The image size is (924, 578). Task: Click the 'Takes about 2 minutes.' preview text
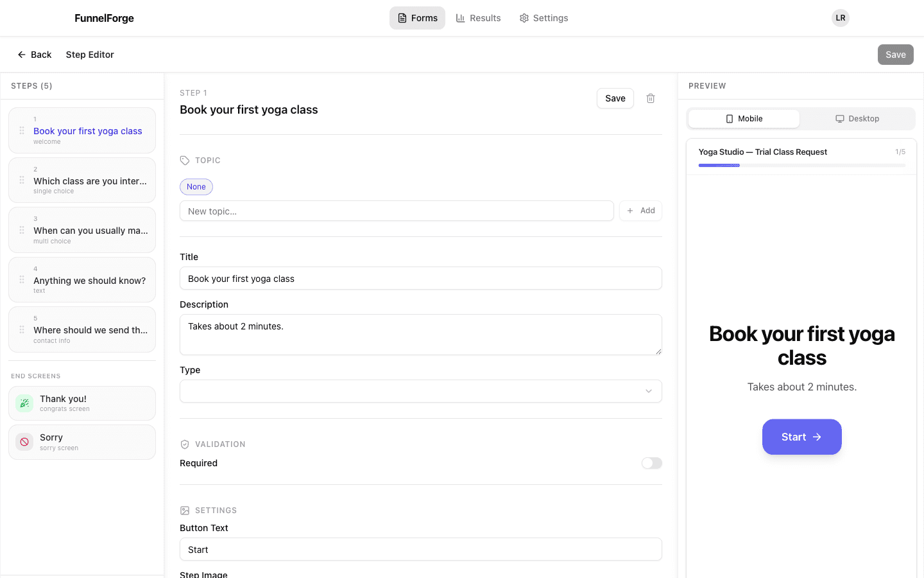[802, 387]
